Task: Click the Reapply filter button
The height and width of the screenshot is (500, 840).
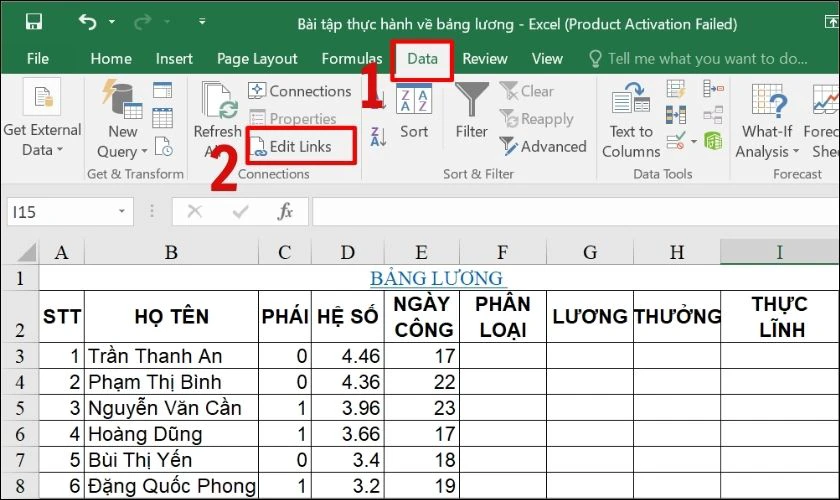Action: [x=537, y=118]
